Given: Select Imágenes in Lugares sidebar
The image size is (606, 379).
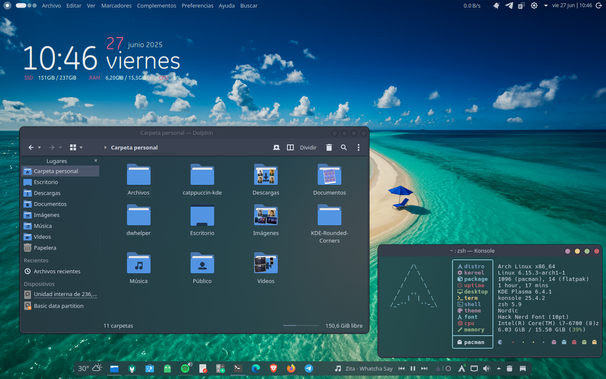Looking at the screenshot, I should tap(60, 215).
